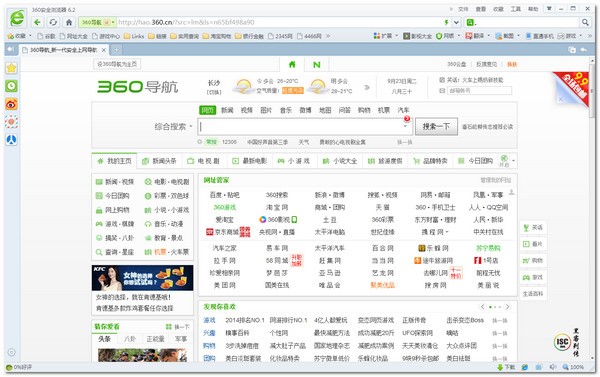Click the undo closed tab arrow icon
The image size is (600, 377).
click(584, 50)
